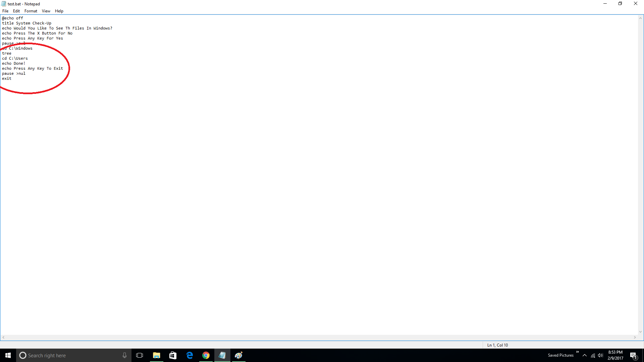Click the vertical scrollbar down arrow
This screenshot has height=362, width=644.
pyautogui.click(x=641, y=332)
